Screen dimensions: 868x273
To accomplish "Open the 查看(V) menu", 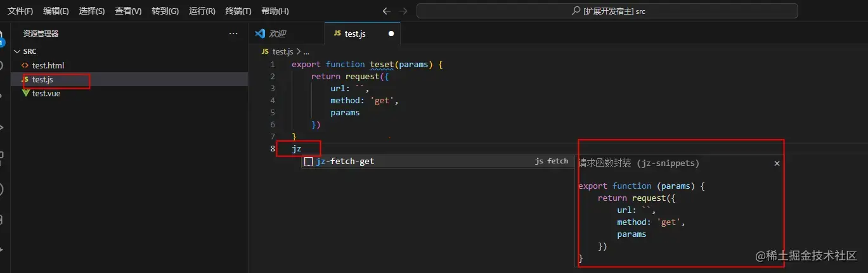I will point(128,11).
